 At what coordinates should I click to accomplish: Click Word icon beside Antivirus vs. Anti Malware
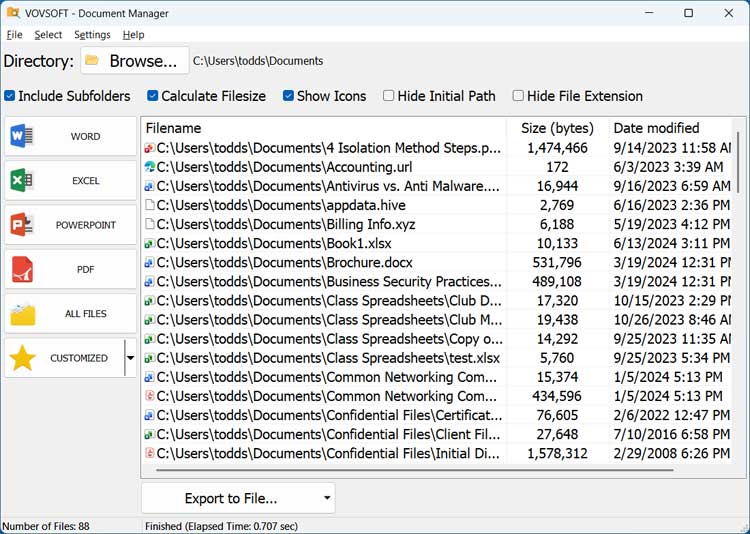150,186
